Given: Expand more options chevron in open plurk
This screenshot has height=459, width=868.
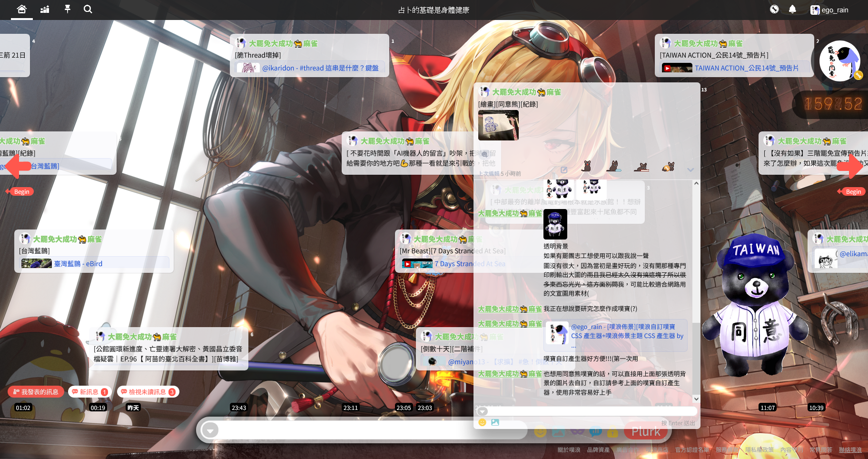Looking at the screenshot, I should 690,170.
